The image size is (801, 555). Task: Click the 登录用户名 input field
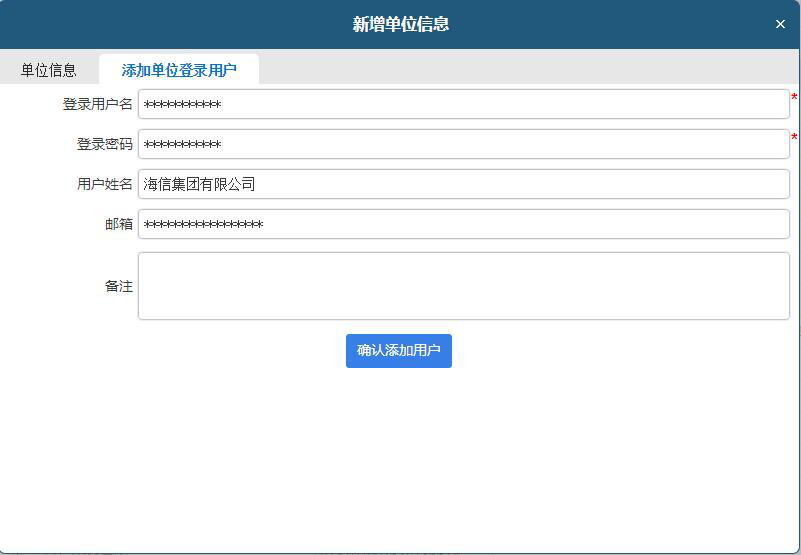[463, 104]
